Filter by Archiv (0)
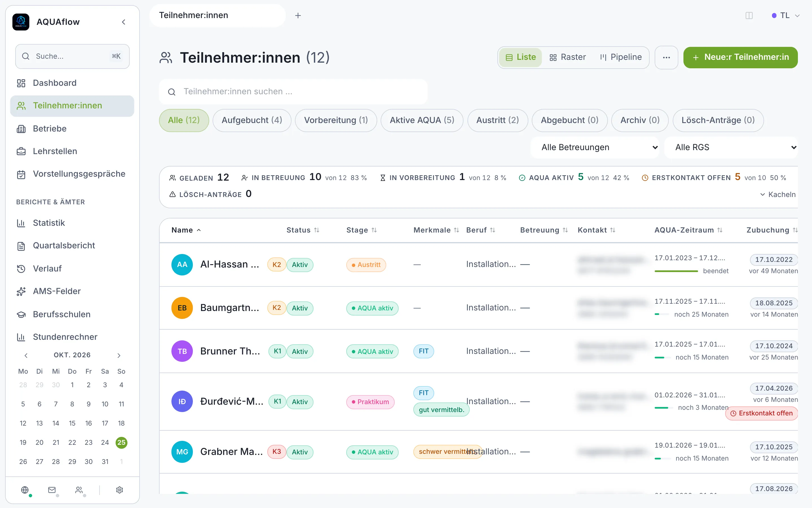Image resolution: width=812 pixels, height=508 pixels. click(640, 120)
